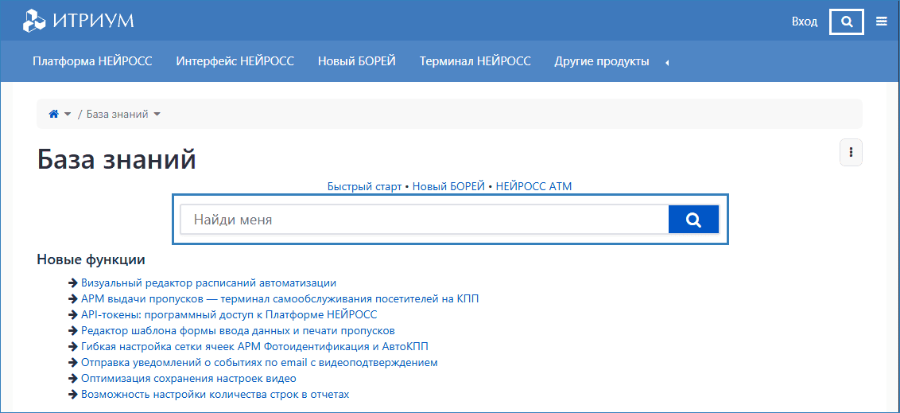Click the Новые функции section heading

91,260
